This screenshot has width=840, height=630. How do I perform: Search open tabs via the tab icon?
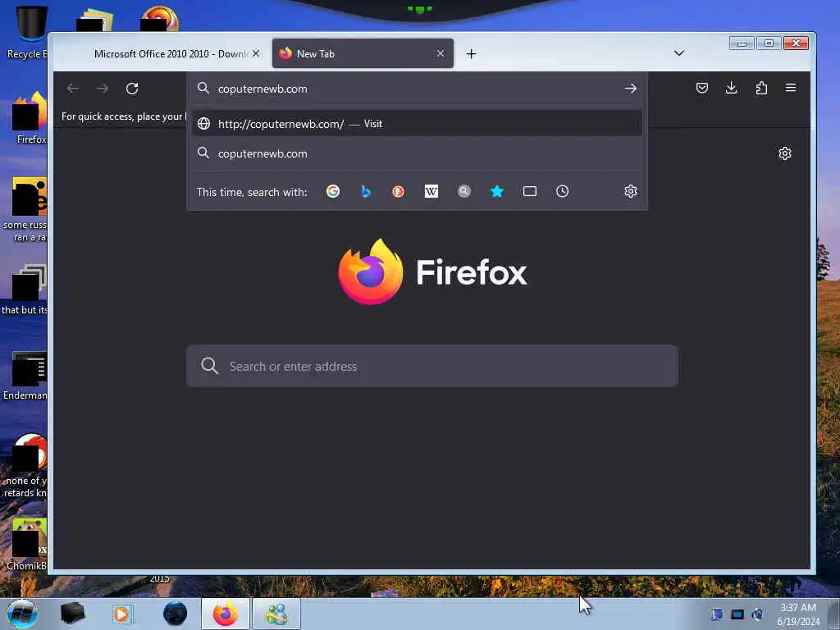tap(530, 191)
